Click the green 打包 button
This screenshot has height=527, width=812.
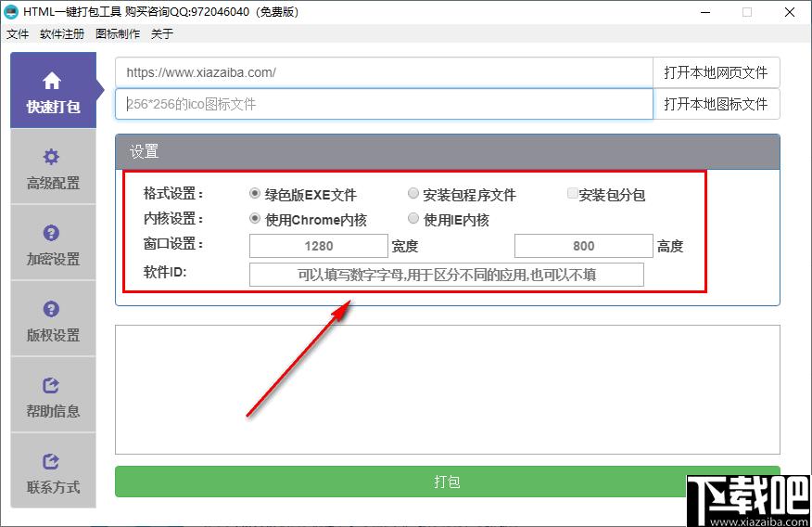448,482
